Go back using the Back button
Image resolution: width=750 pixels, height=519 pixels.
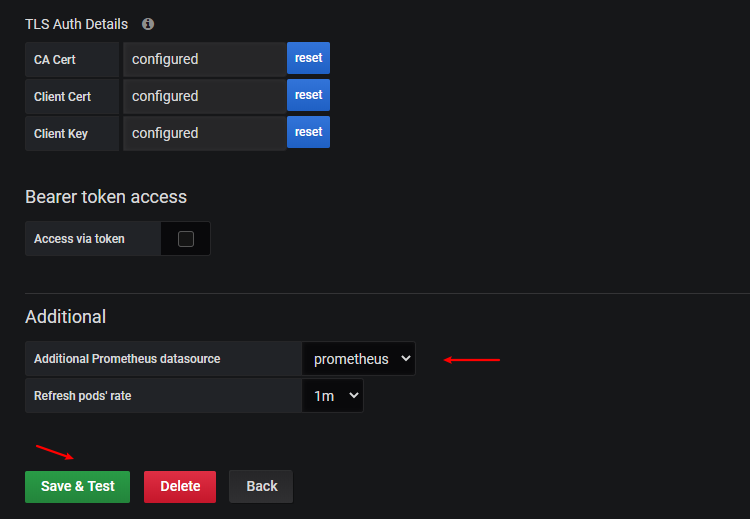(261, 486)
